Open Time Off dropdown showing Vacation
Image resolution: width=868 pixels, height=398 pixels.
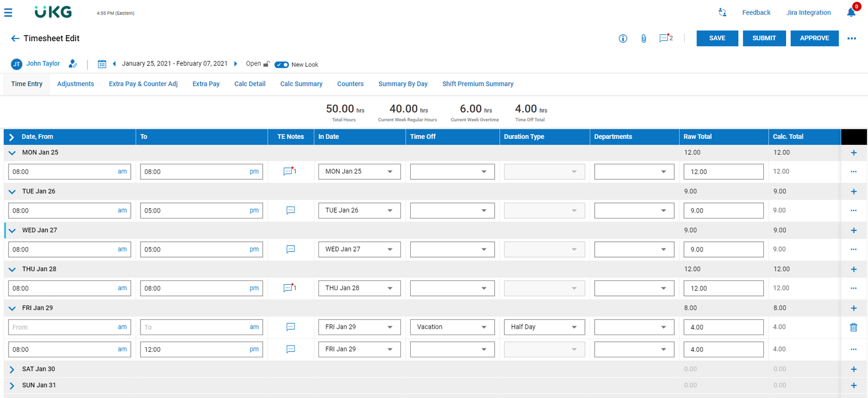(452, 327)
